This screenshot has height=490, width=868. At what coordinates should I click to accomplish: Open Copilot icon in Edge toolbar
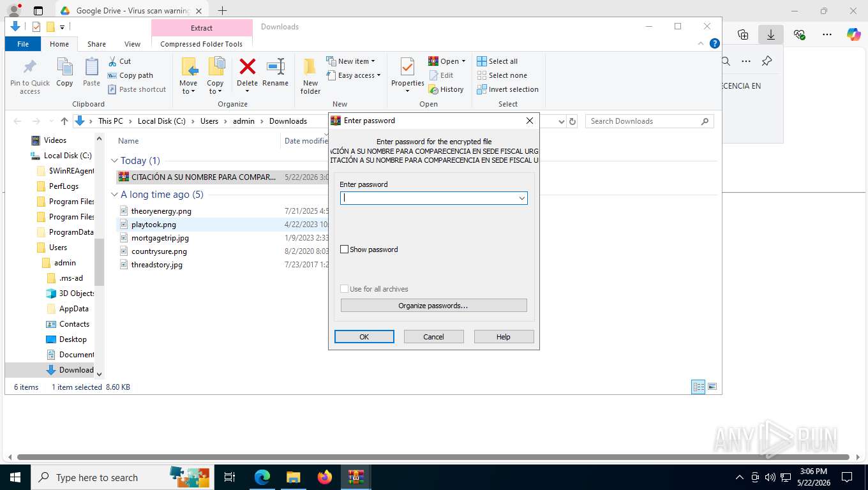[x=853, y=34]
